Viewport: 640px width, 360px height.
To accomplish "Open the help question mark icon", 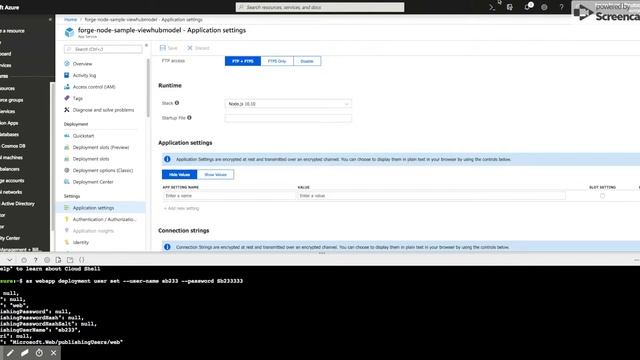I will pyautogui.click(x=562, y=7).
